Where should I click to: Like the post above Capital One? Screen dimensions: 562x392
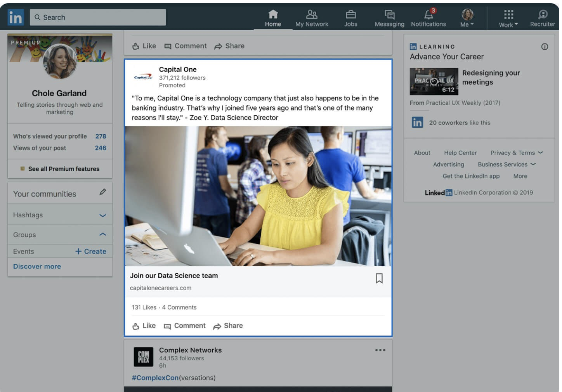click(x=144, y=46)
